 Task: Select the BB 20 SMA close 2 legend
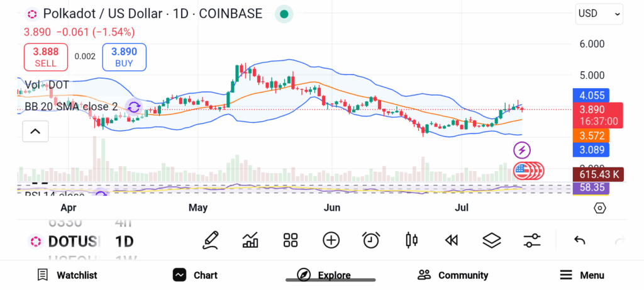pos(71,107)
